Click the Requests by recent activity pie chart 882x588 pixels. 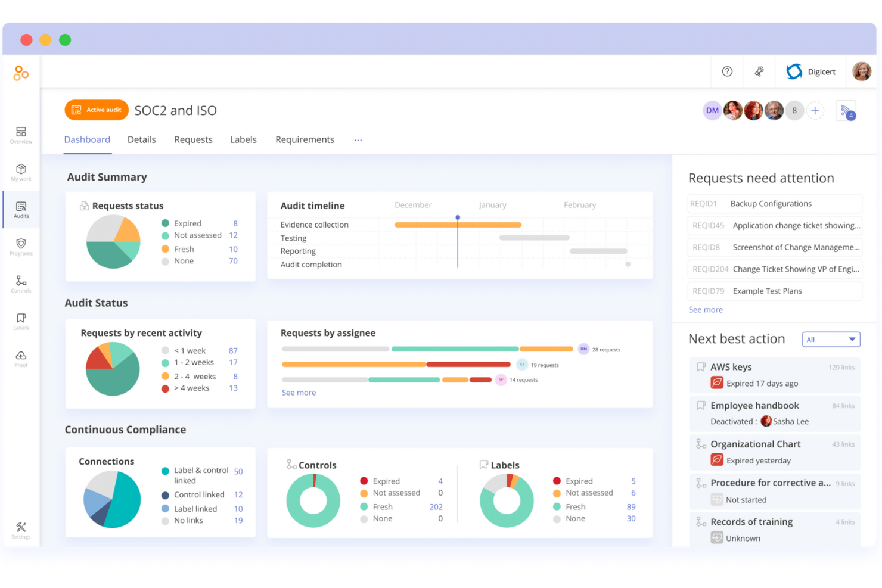pos(113,369)
